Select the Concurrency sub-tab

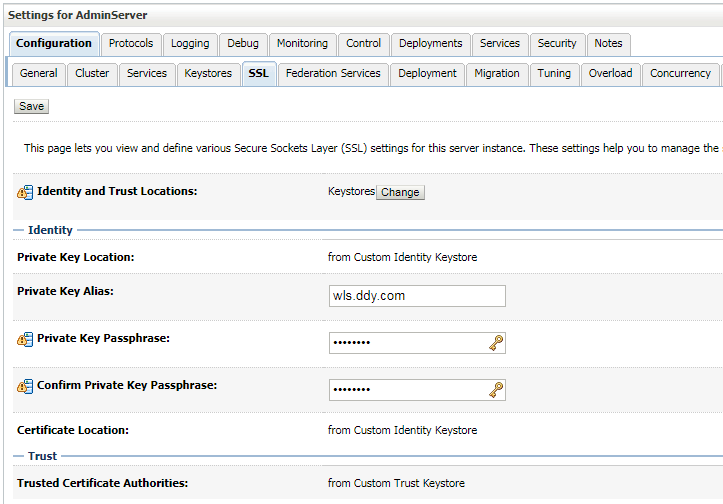[681, 74]
